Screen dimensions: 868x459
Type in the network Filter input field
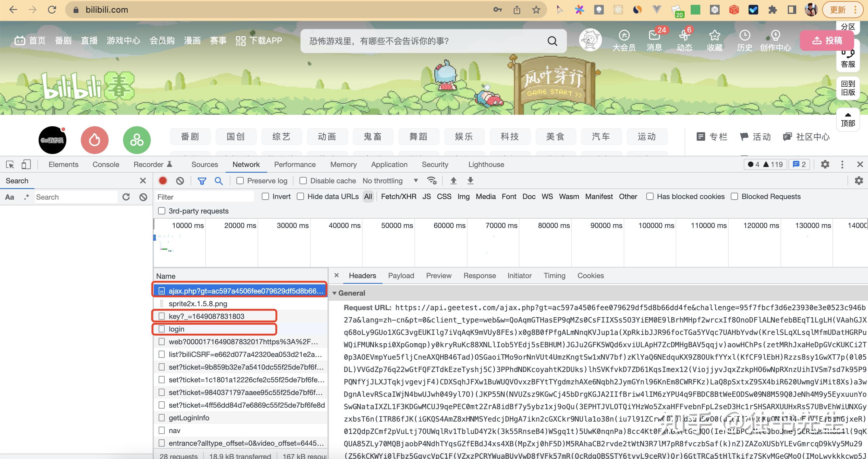pos(202,197)
